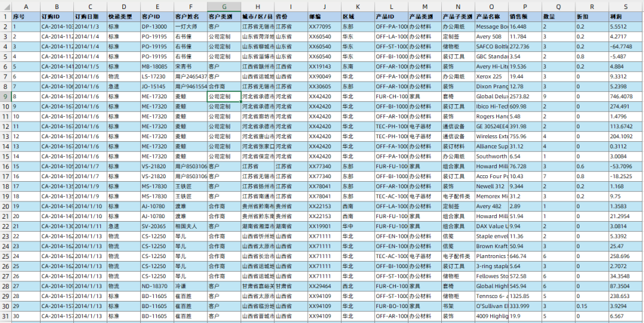The image size is (644, 323).
Task: Select sales value 1325.85
Action: coord(525,296)
